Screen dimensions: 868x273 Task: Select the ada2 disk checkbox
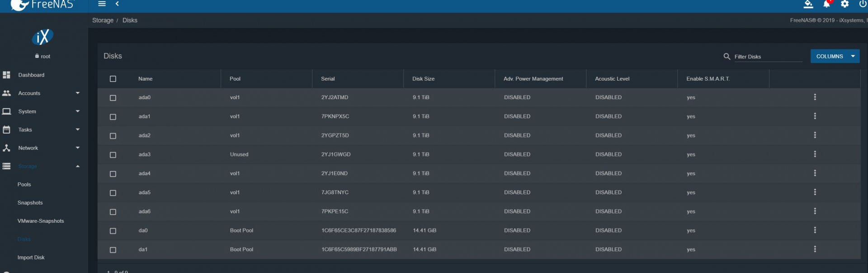[113, 136]
